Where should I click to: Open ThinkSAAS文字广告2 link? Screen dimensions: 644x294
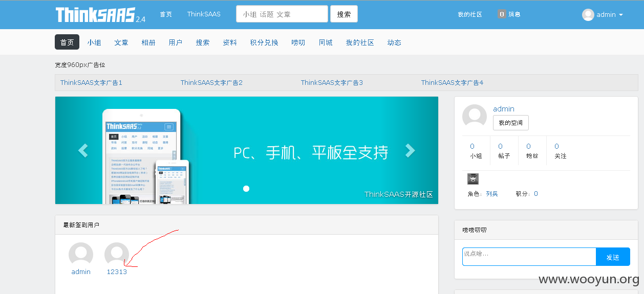click(211, 82)
